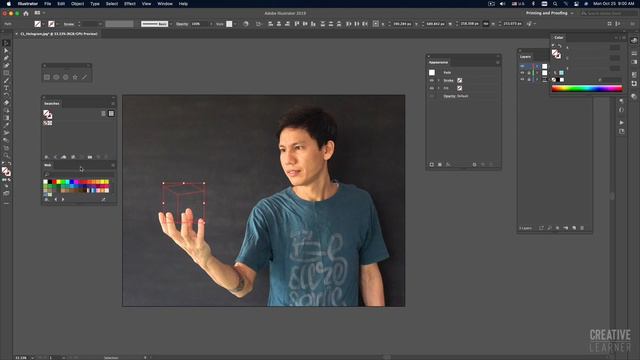The width and height of the screenshot is (640, 360).
Task: Click the Home icon in top bar
Action: pyautogui.click(x=26, y=13)
